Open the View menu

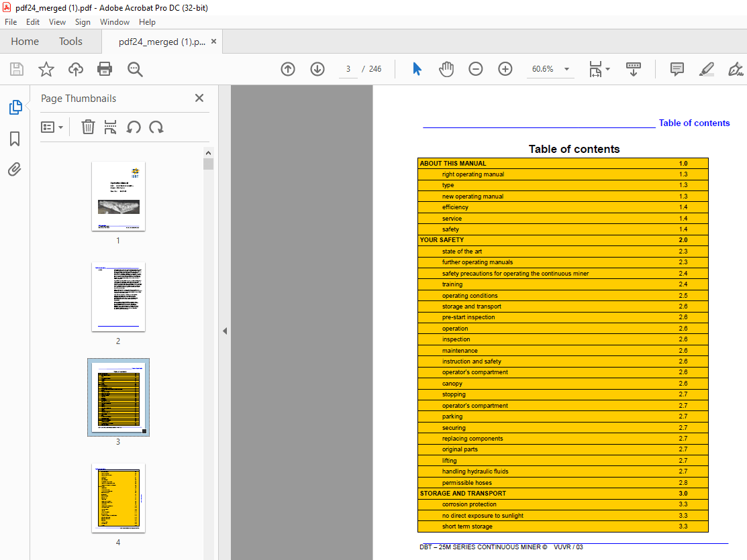(57, 21)
